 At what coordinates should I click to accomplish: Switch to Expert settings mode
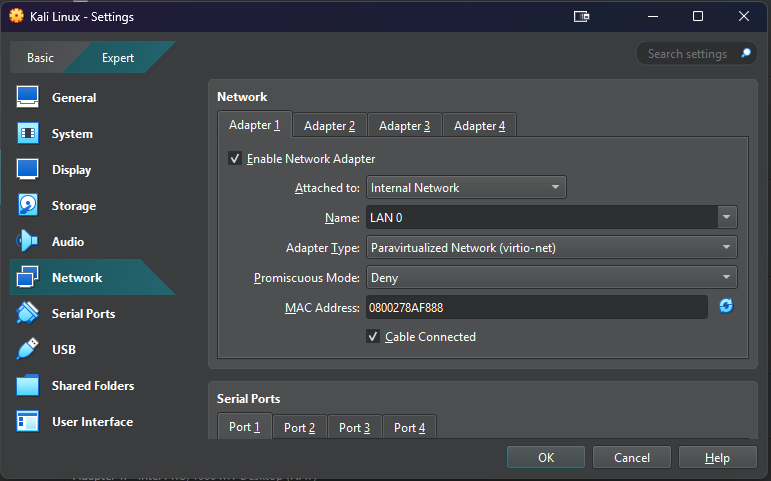(x=118, y=58)
